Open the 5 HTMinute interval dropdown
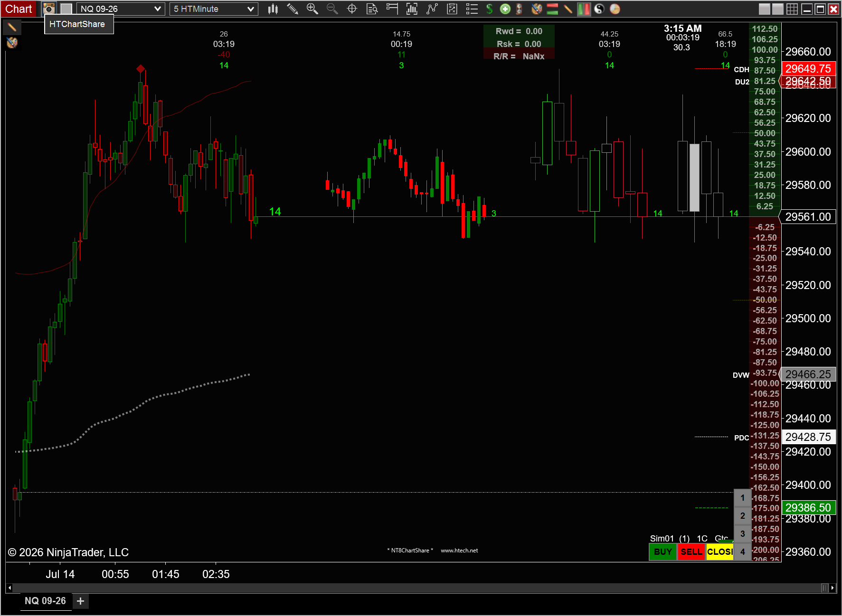This screenshot has width=842, height=616. pyautogui.click(x=214, y=9)
